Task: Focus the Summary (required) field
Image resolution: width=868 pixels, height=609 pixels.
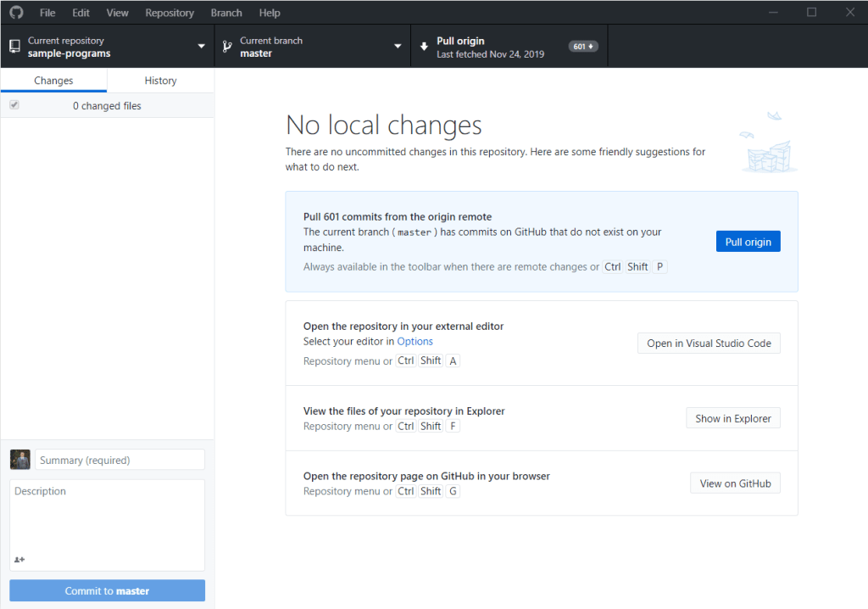Action: point(120,460)
